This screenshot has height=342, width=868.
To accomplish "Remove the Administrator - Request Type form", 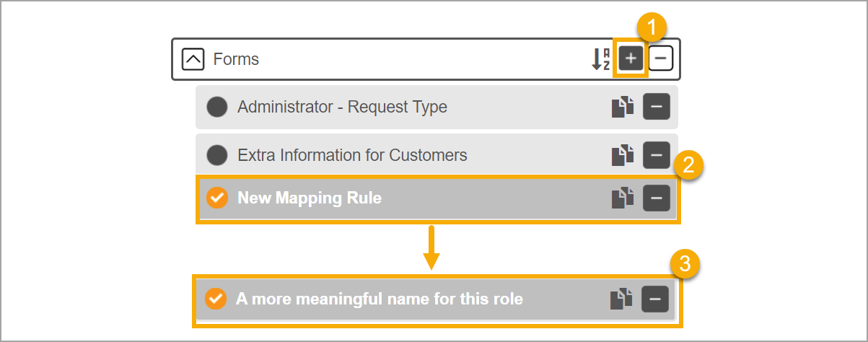I will coord(657,108).
